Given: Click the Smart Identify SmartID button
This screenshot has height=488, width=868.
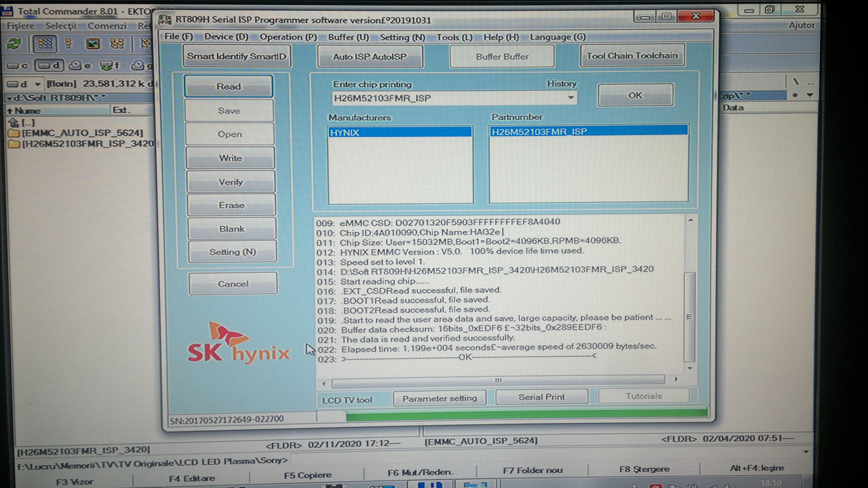Looking at the screenshot, I should (237, 56).
